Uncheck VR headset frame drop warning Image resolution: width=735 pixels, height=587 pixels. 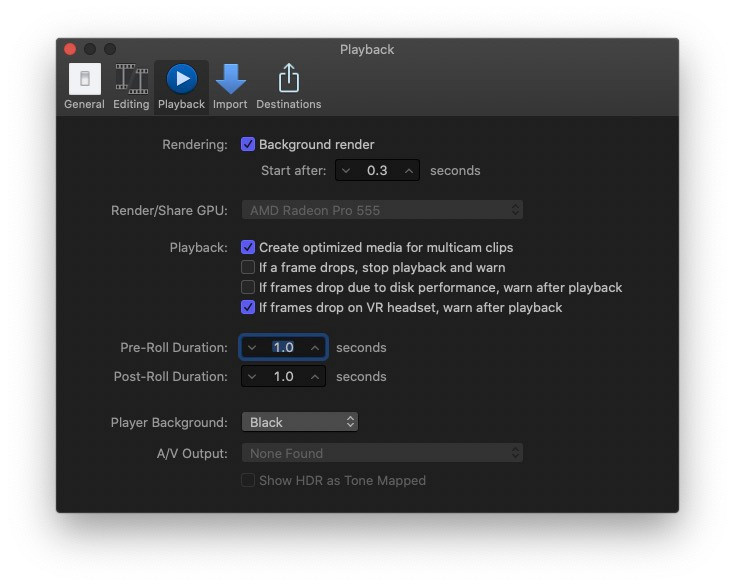tap(248, 307)
